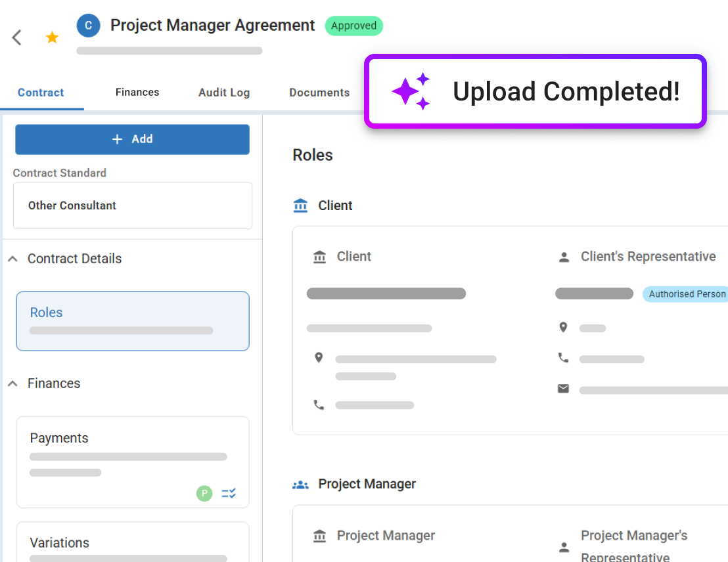Open the Other Consultant contract standard field
This screenshot has width=728, height=562.
click(133, 205)
